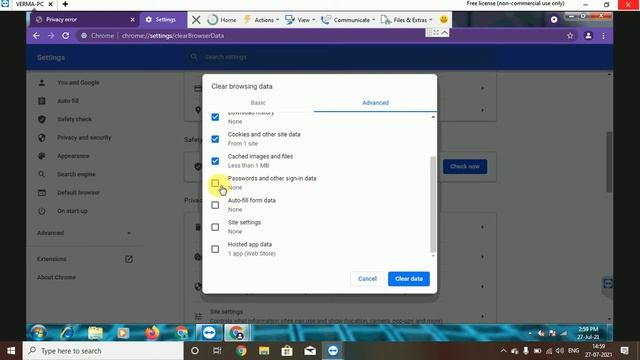Check Auto-fill form data checkbox
This screenshot has width=640, height=360.
pos(215,205)
